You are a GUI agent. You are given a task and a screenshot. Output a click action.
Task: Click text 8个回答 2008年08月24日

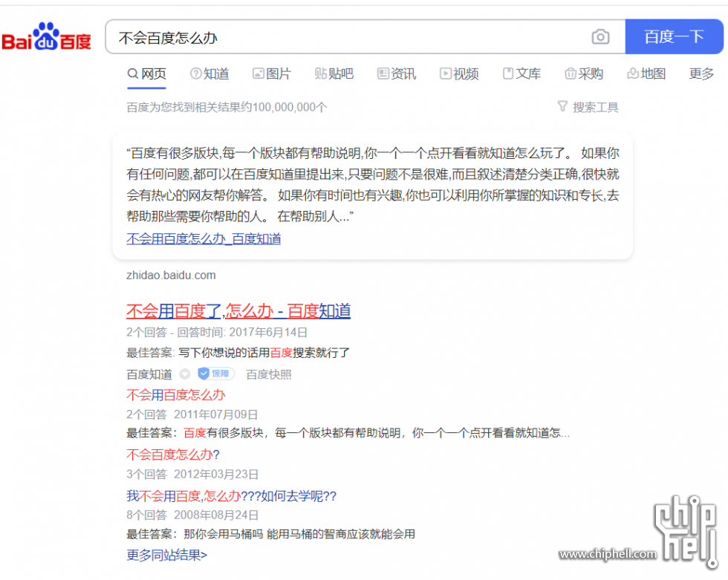click(x=192, y=515)
